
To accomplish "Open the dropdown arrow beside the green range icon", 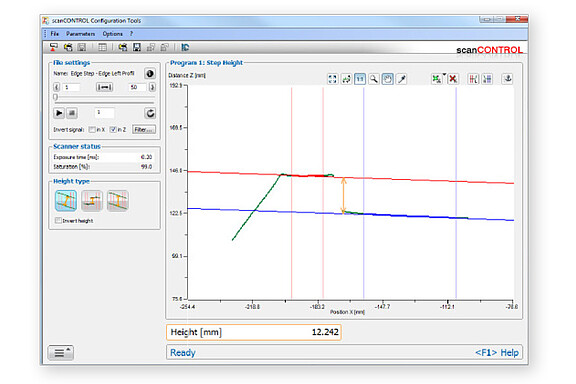I will (444, 75).
